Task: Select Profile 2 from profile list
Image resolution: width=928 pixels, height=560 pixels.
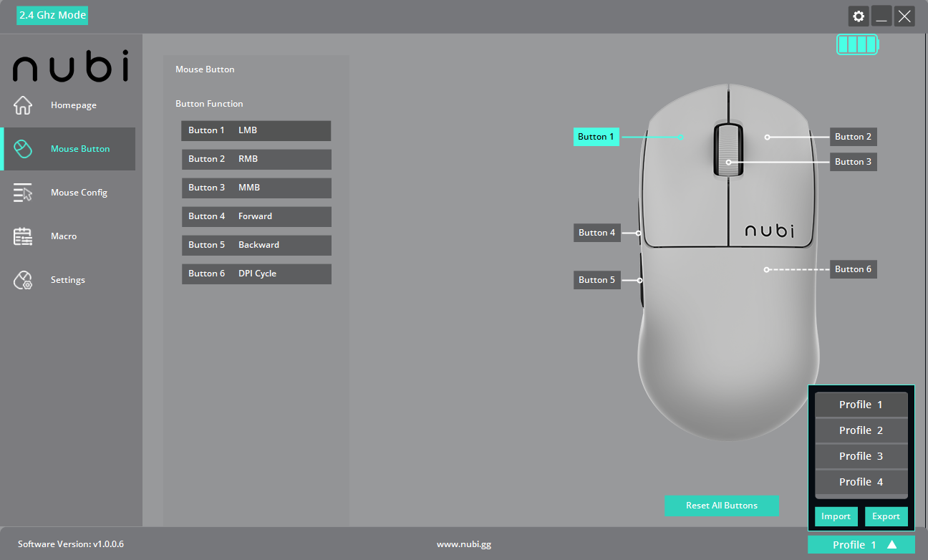Action: pyautogui.click(x=861, y=430)
